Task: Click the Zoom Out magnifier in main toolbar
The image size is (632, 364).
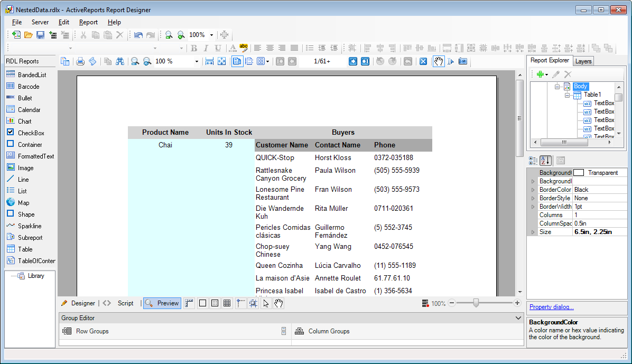Action: [x=169, y=35]
